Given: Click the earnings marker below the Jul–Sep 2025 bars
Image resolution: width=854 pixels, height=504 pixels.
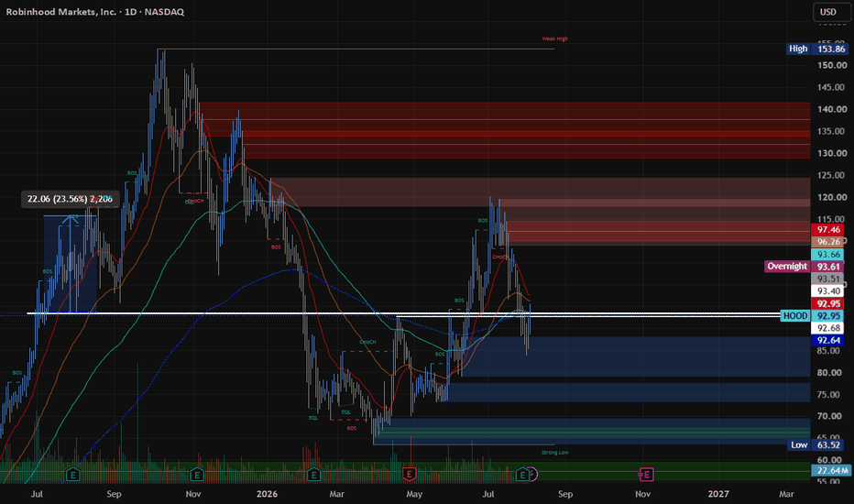Looking at the screenshot, I should coord(73,475).
